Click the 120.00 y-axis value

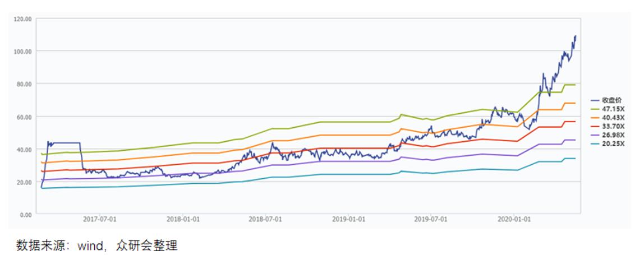pos(22,18)
